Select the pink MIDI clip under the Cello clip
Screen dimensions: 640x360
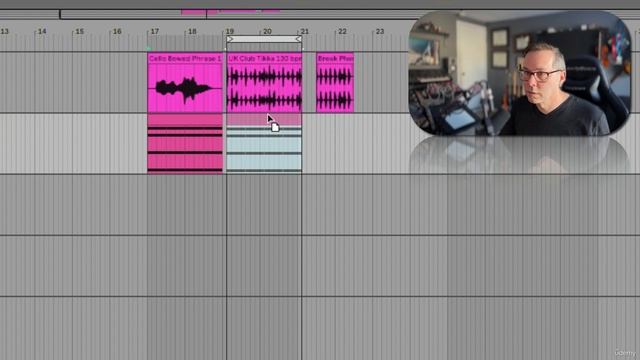click(185, 144)
